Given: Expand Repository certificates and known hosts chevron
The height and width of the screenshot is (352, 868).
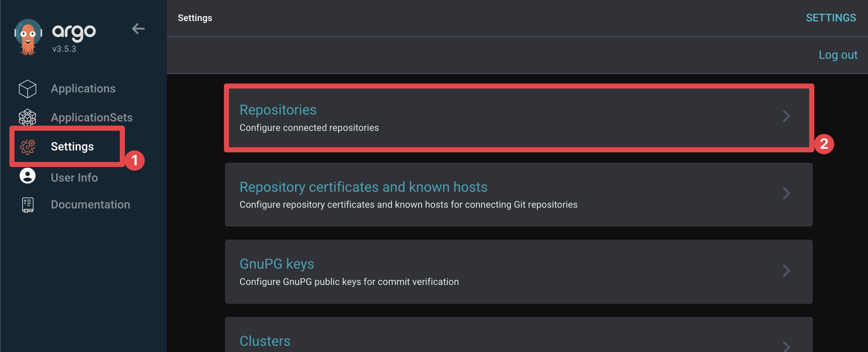Looking at the screenshot, I should click(786, 194).
